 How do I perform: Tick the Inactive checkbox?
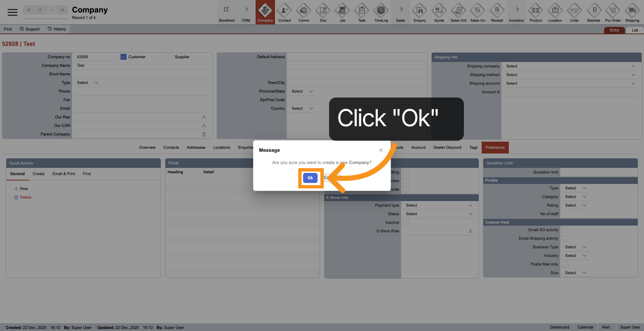click(406, 223)
